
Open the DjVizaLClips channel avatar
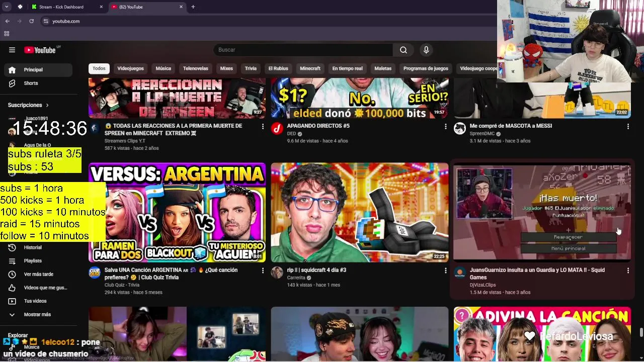(459, 273)
